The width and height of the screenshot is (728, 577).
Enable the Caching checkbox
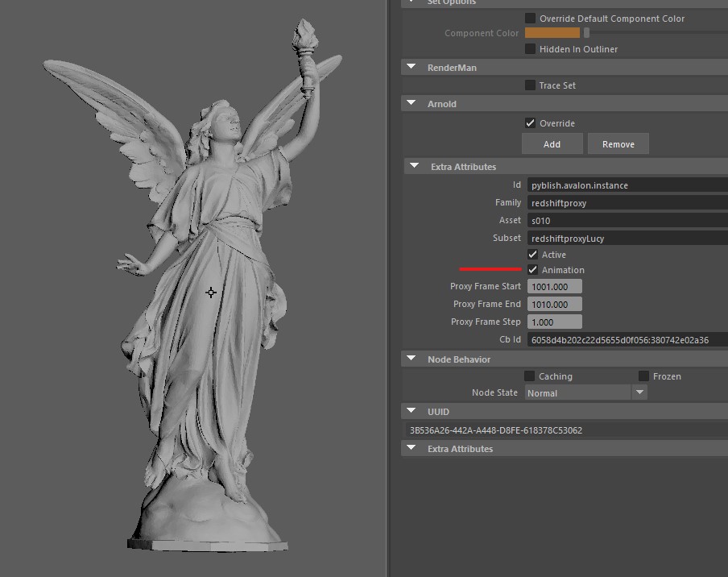click(x=529, y=376)
